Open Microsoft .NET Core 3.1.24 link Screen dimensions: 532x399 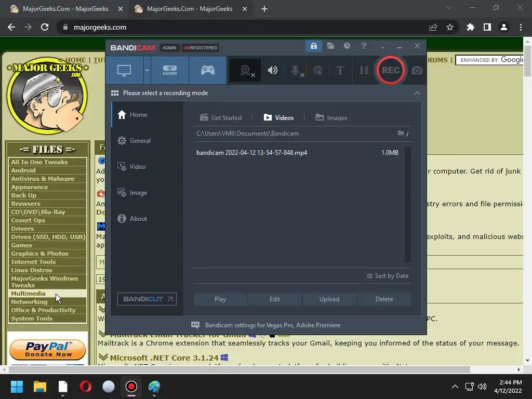click(x=164, y=358)
